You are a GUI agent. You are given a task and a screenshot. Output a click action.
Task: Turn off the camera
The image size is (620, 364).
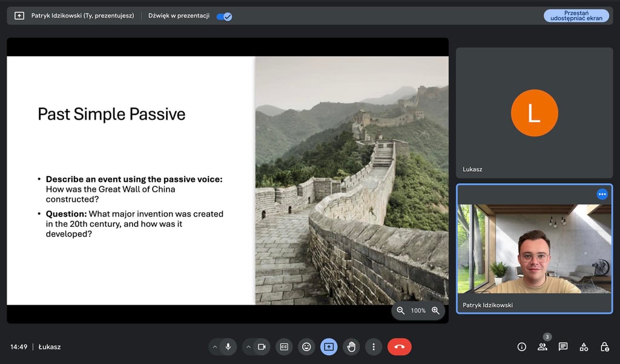click(x=262, y=346)
